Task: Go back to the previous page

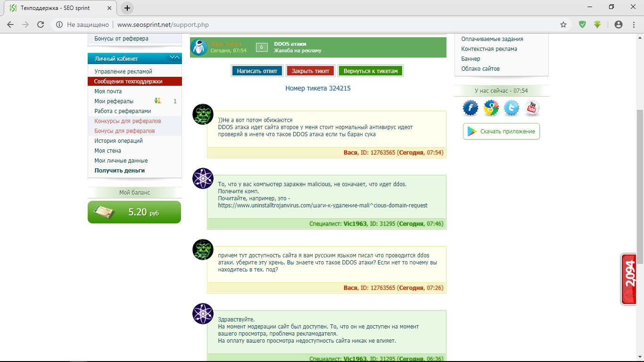Action: click(x=10, y=25)
